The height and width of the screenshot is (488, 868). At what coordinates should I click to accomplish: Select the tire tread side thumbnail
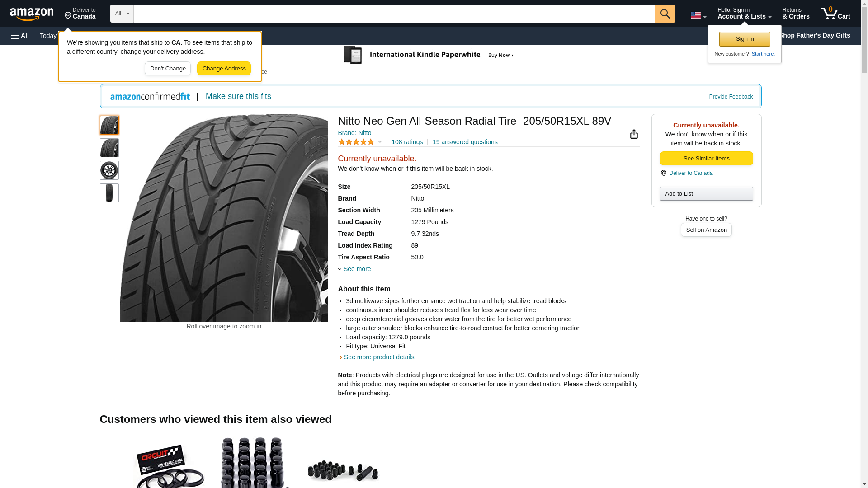(109, 193)
